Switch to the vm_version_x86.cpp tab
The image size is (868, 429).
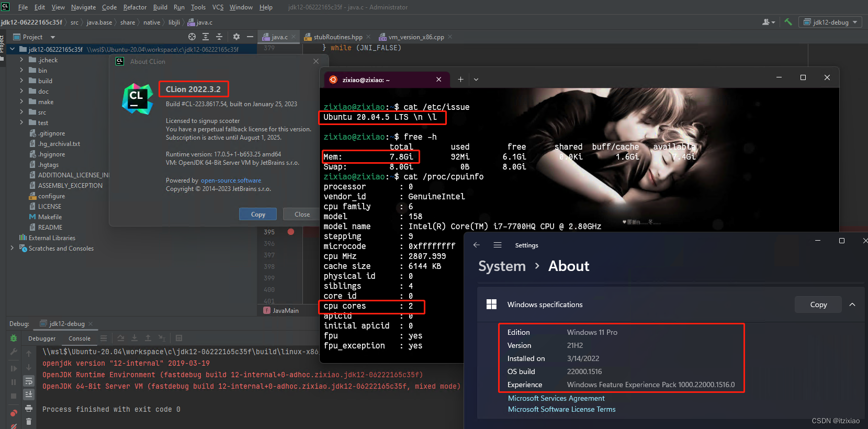coord(416,37)
